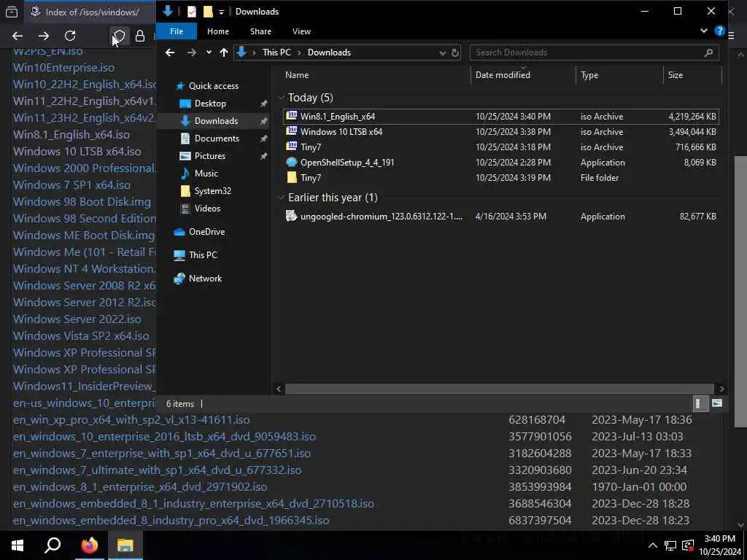This screenshot has width=747, height=560.
Task: Open Customize Quick Access Toolbar dropdown
Action: (221, 12)
